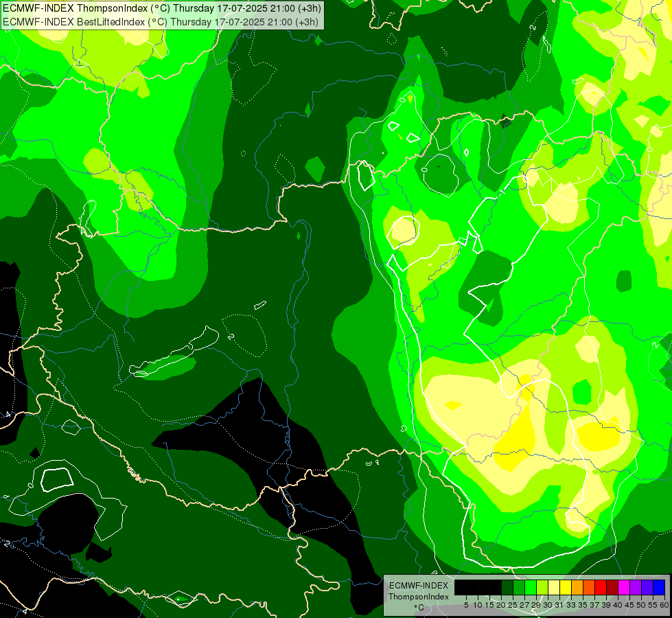Viewport: 672px width, 618px height.
Task: Click the legend tick value 20
Action: (x=502, y=605)
